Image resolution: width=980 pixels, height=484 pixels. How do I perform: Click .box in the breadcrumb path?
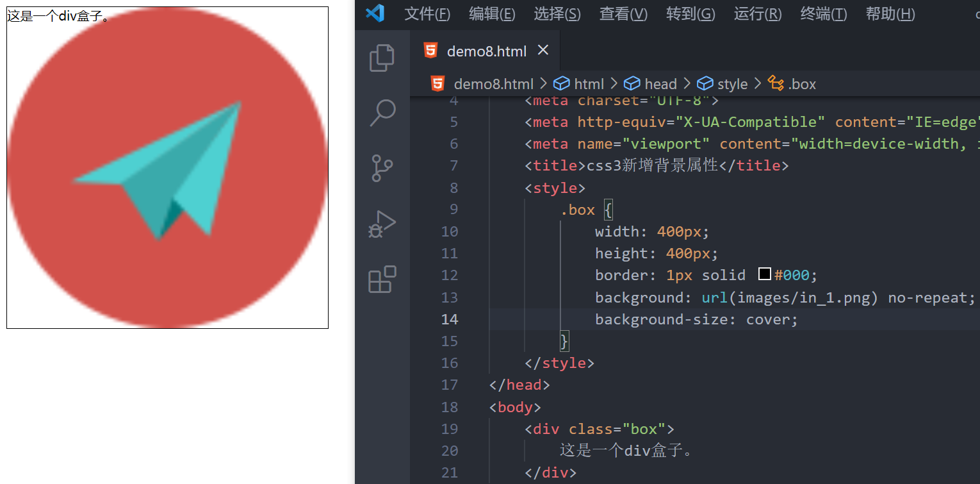click(802, 84)
